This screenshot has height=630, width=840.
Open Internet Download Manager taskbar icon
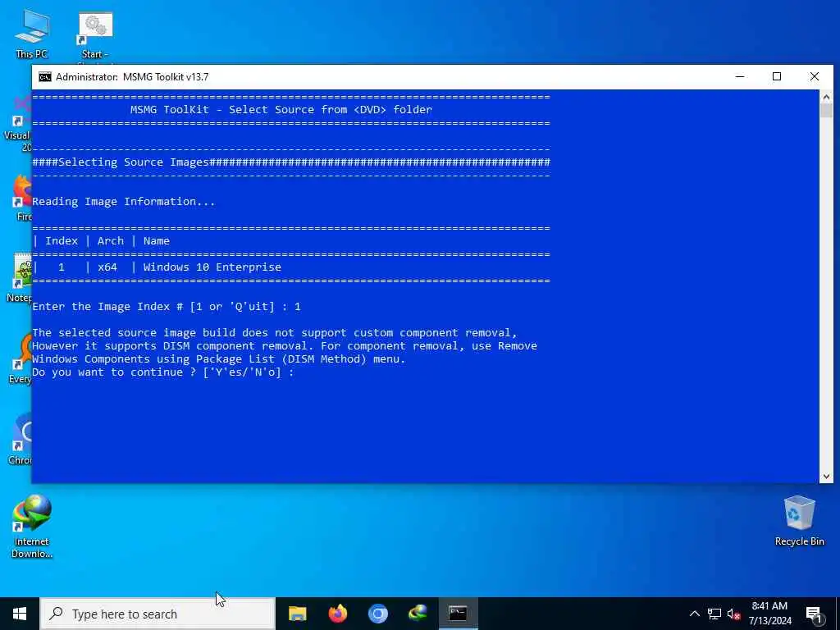[418, 614]
